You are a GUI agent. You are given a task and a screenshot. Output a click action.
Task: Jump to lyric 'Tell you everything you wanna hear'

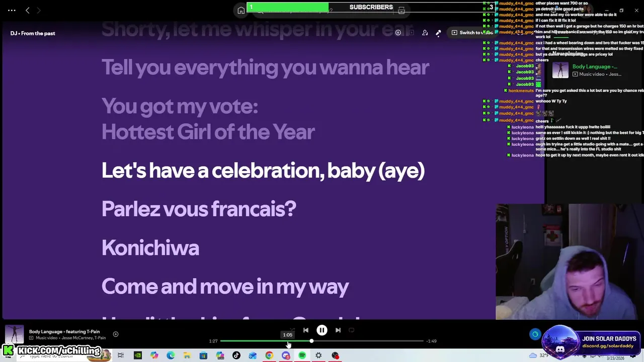pos(265,67)
